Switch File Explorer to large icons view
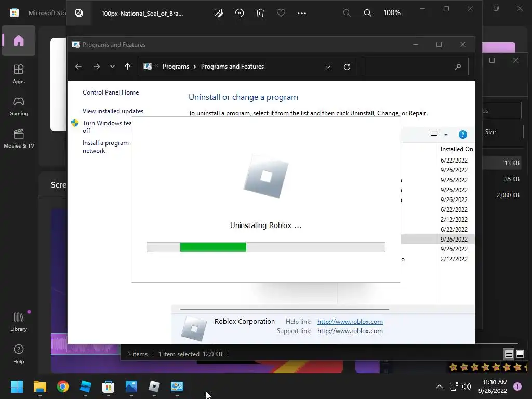This screenshot has width=532, height=399. [520, 354]
